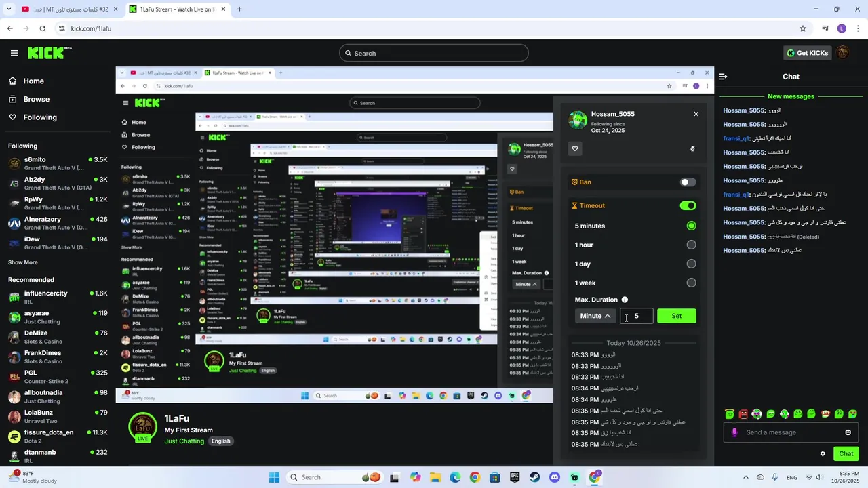Open Epic Games from the taskbar
The image size is (868, 488).
point(515,477)
